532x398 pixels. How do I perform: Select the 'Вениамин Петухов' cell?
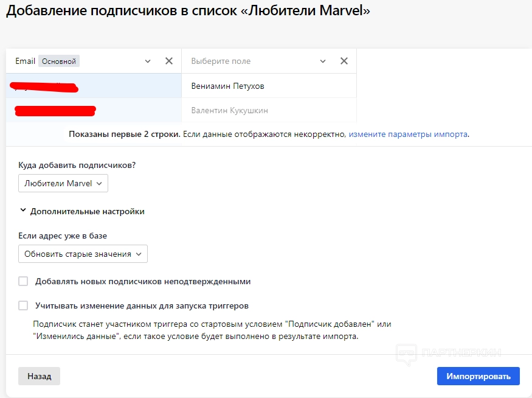pos(227,86)
